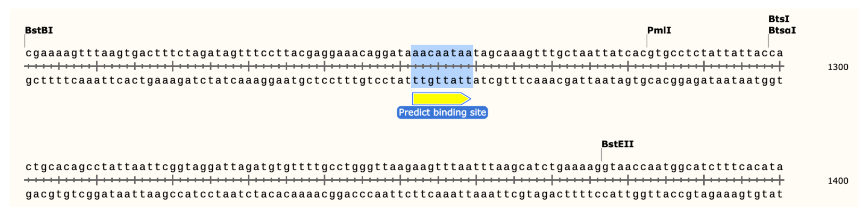This screenshot has height=219, width=868.
Task: Click the BstEII cut site marker line
Action: point(602,155)
